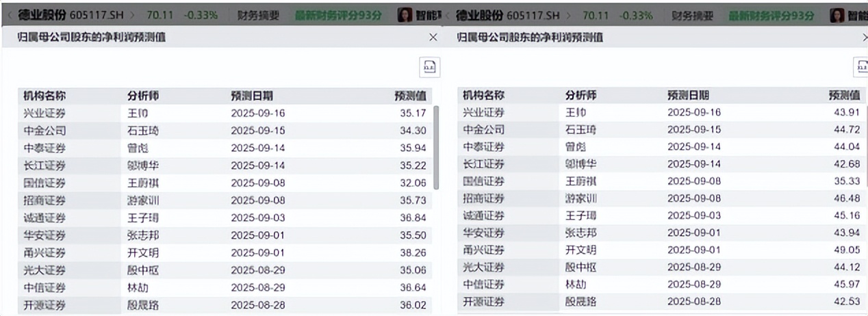Select forecast value 44.04
This screenshot has width=868, height=316.
click(x=847, y=146)
